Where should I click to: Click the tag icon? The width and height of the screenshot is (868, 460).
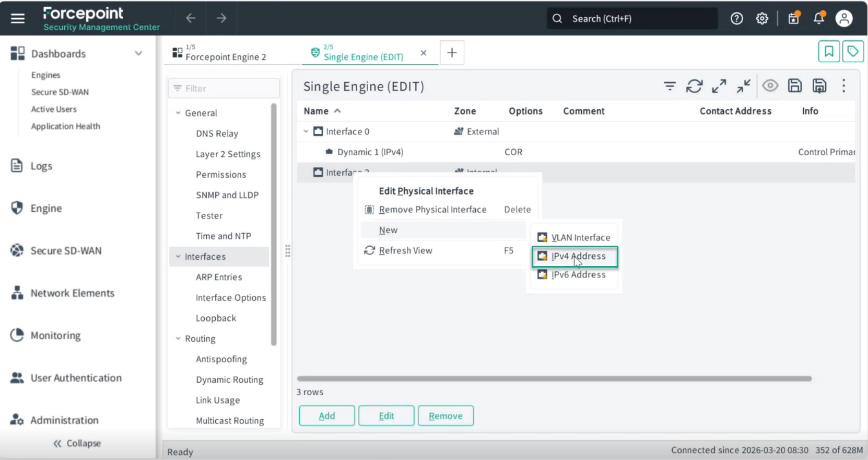(853, 51)
